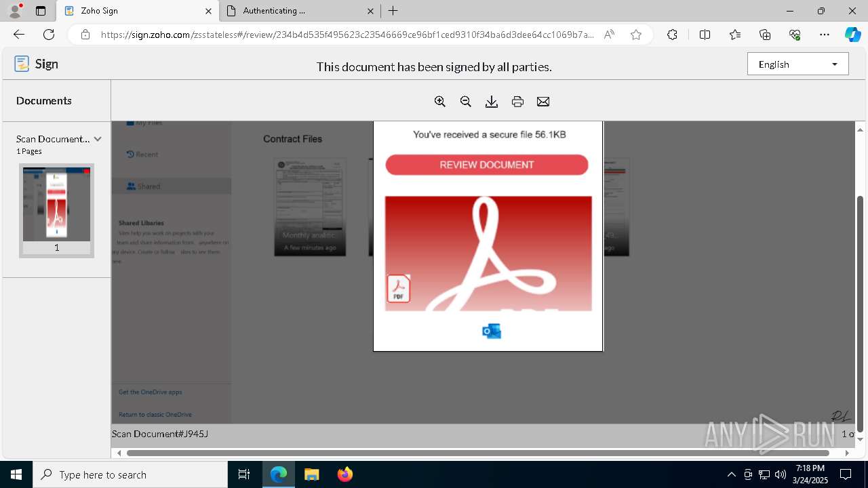868x488 pixels.
Task: Go back to the previous page
Action: click(x=19, y=35)
